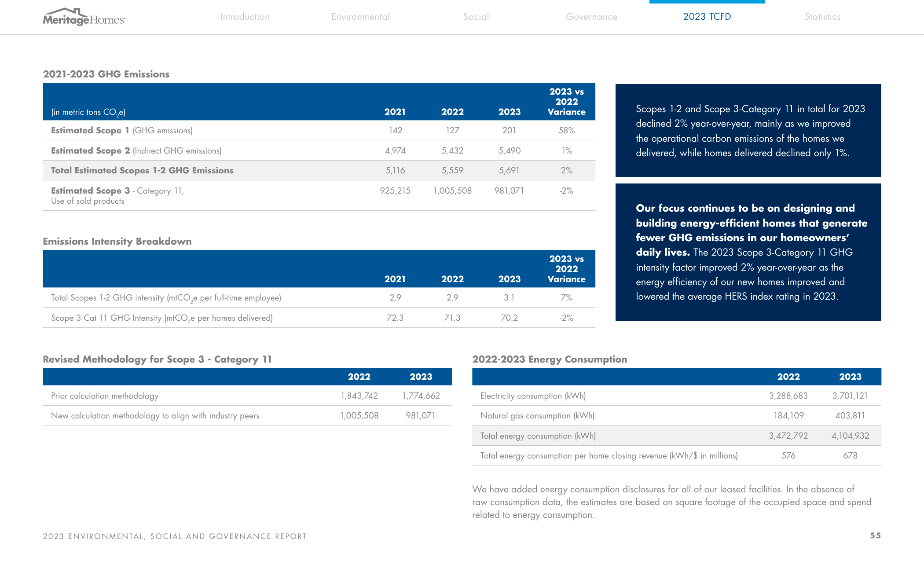Click 'Revised Methodology for Scope 3 - Category 11' heading

tap(157, 359)
